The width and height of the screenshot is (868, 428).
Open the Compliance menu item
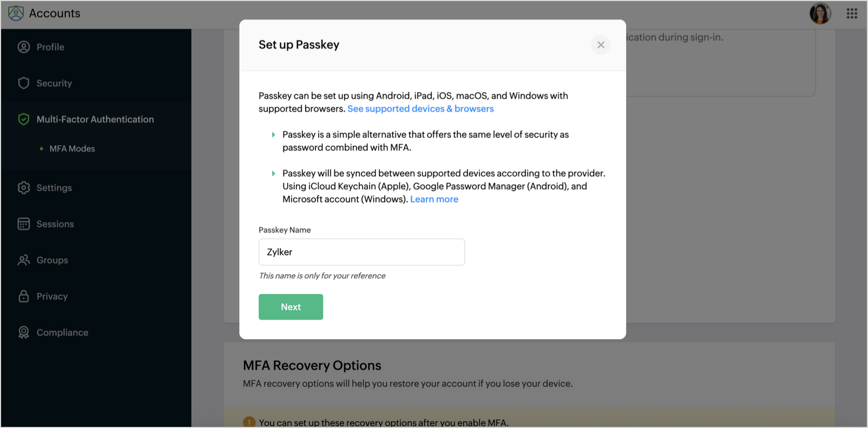(62, 333)
